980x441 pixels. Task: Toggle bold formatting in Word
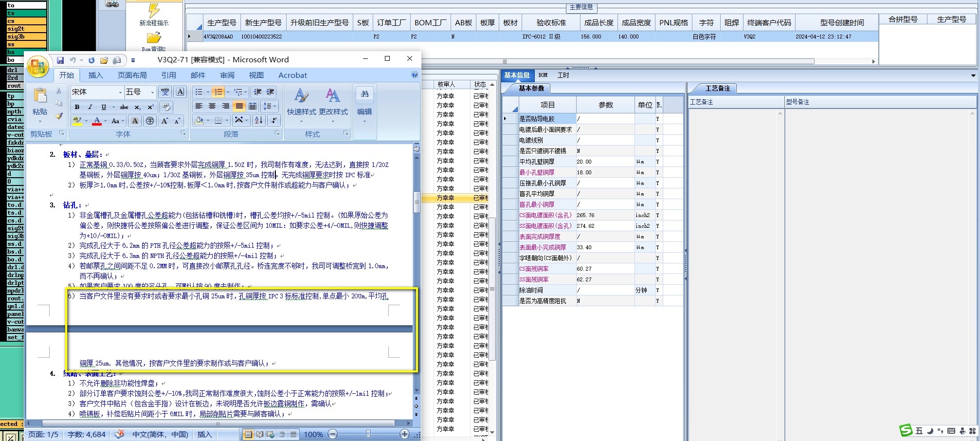[x=77, y=107]
